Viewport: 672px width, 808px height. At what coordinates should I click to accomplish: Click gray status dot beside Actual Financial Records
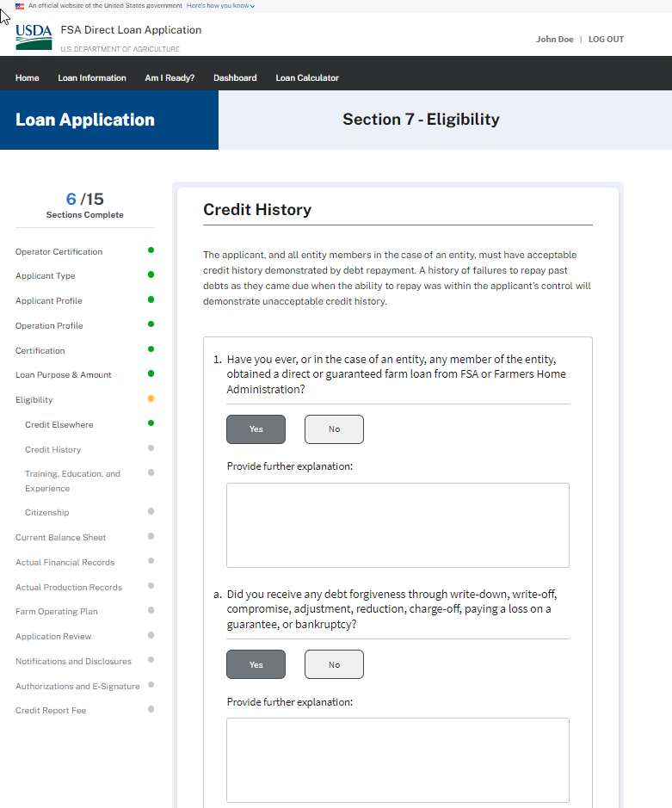[x=151, y=561]
